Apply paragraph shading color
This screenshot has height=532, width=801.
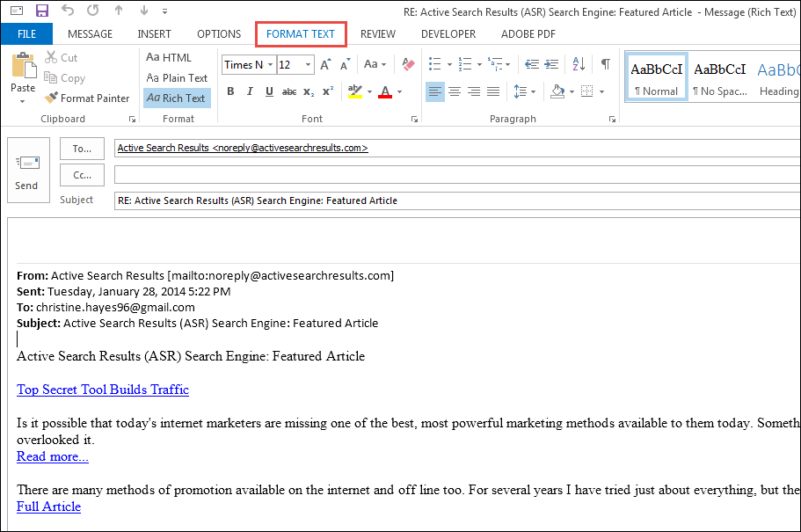[557, 91]
